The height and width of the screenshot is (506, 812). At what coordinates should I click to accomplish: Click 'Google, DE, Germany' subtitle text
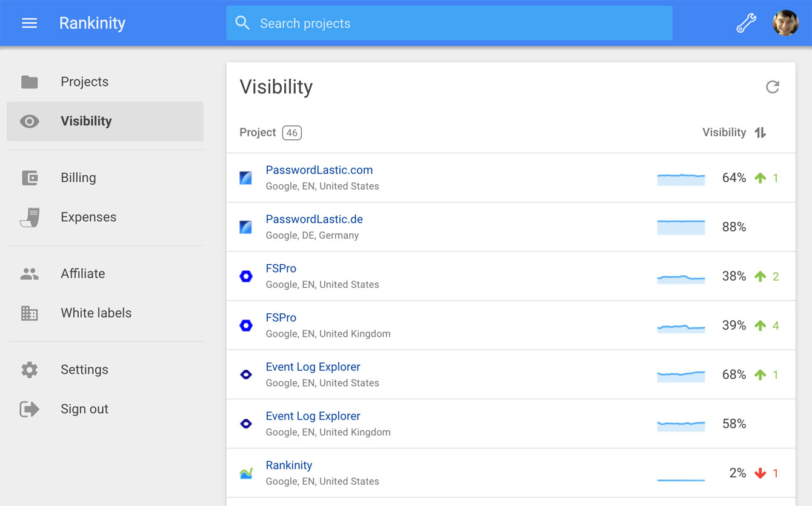(312, 236)
